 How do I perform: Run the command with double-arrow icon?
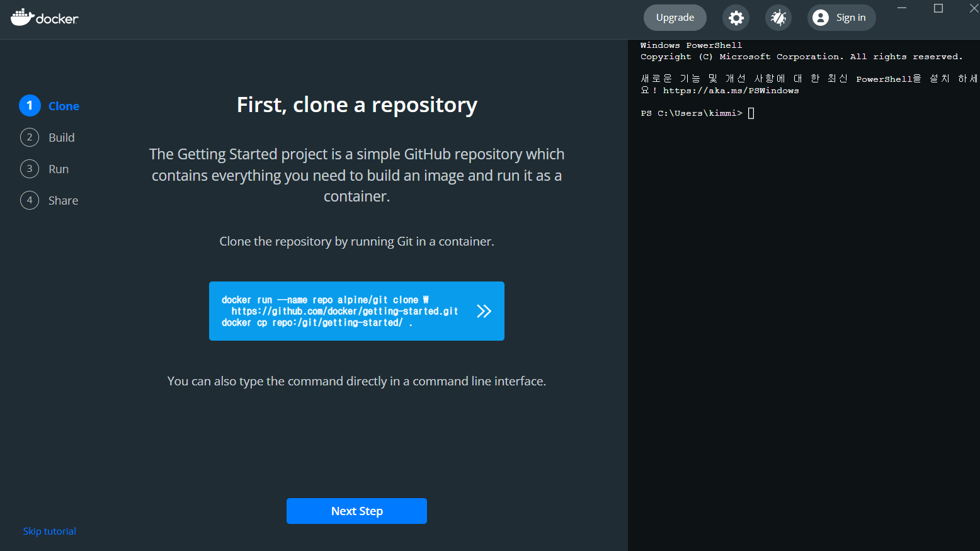pos(484,311)
